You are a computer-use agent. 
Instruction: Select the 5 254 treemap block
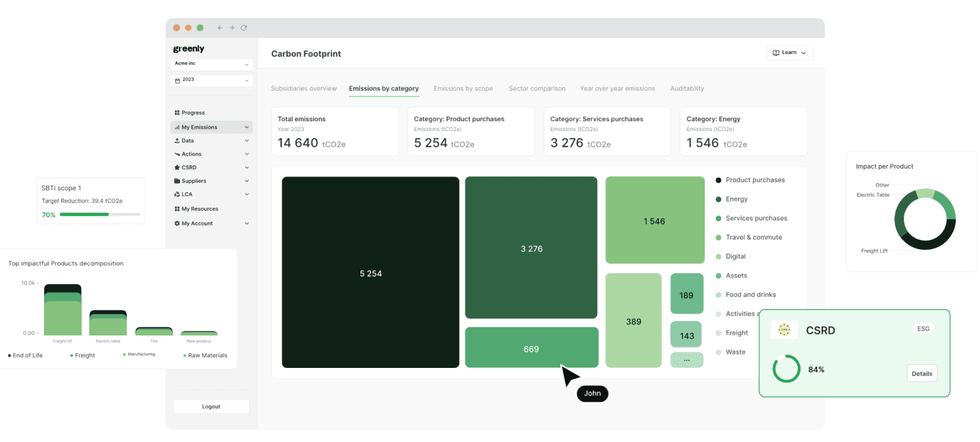(370, 271)
